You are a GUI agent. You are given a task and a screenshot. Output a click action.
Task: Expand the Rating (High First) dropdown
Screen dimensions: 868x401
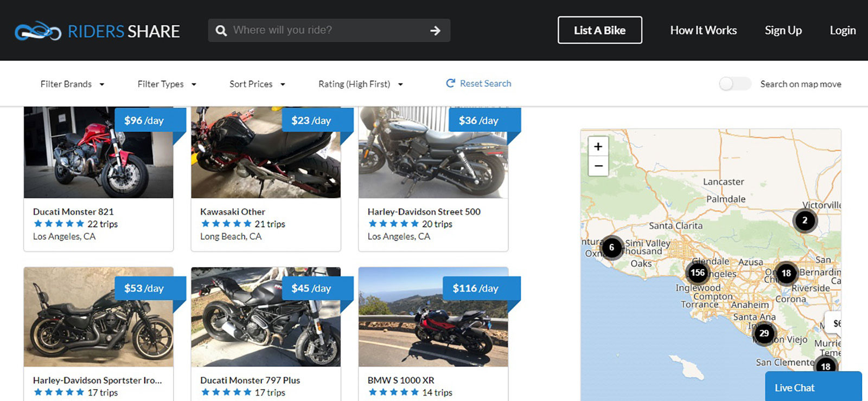(360, 84)
